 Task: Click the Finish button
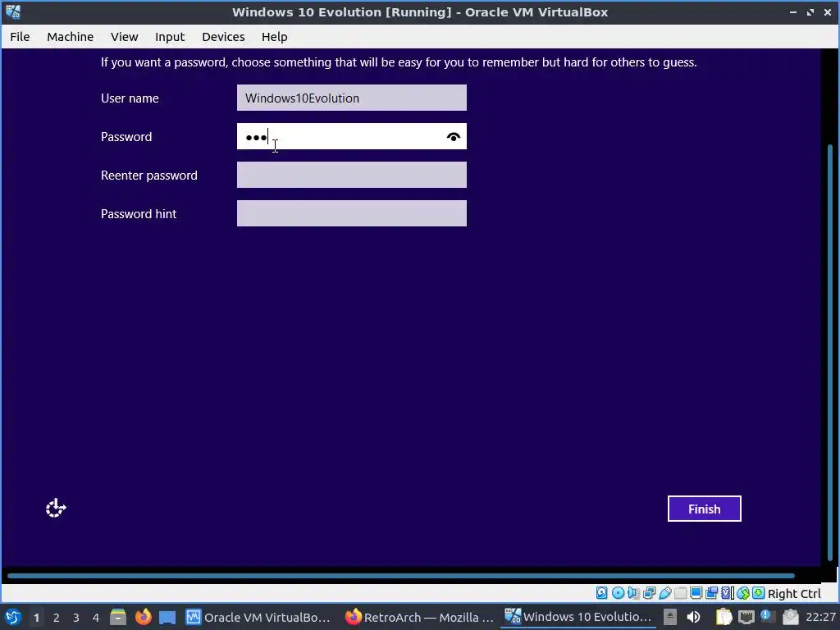(x=704, y=509)
